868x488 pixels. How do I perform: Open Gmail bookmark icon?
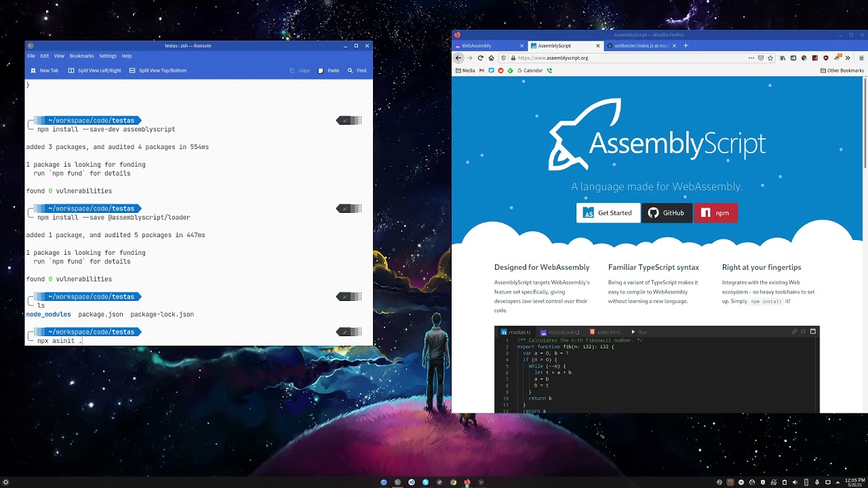click(482, 70)
